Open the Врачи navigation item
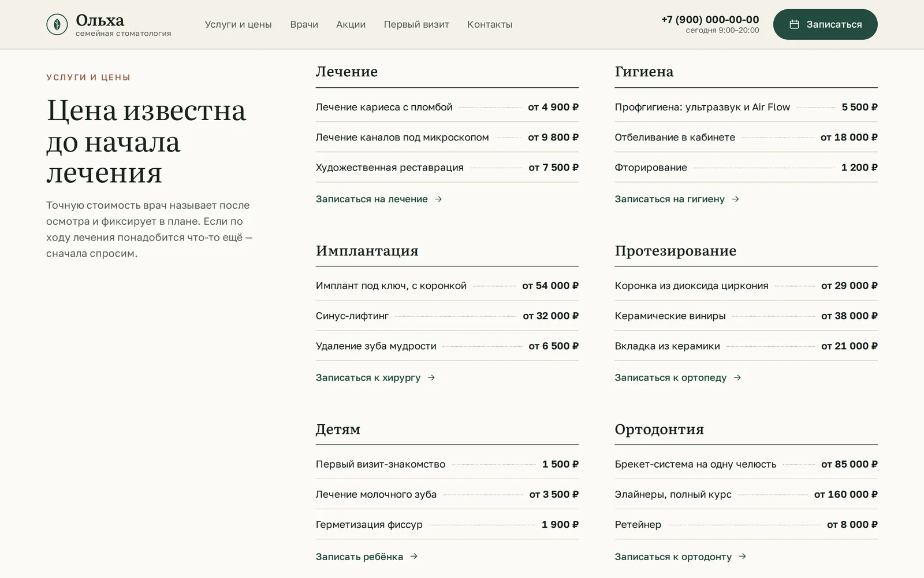The width and height of the screenshot is (924, 578). tap(304, 24)
